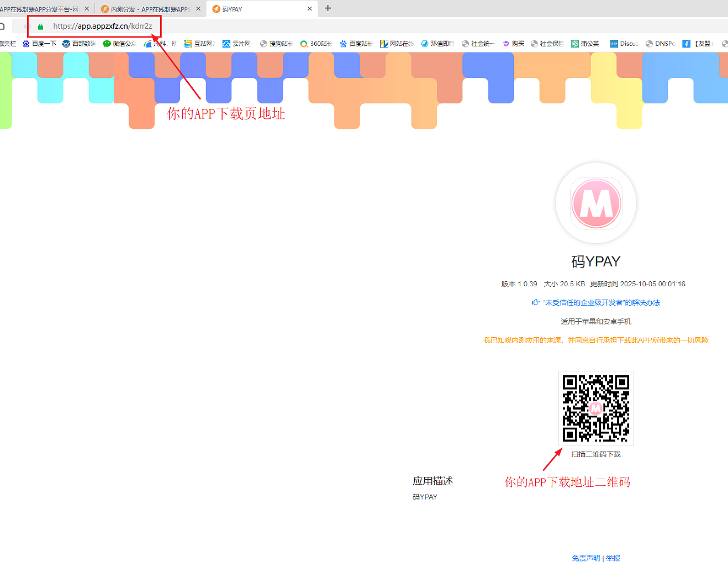Switch to the 内测分发 tab
The width and height of the screenshot is (728, 577).
coord(146,9)
